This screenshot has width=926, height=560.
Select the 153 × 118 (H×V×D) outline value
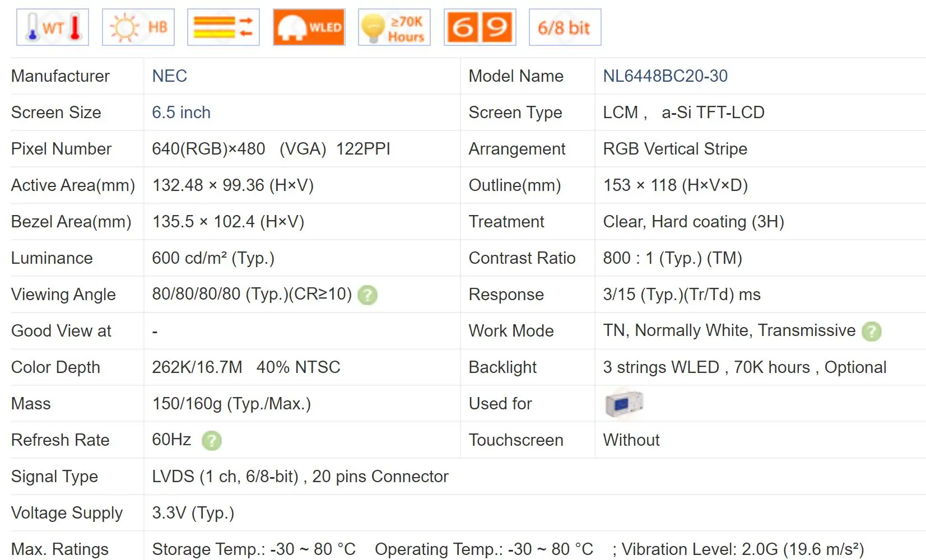click(676, 185)
